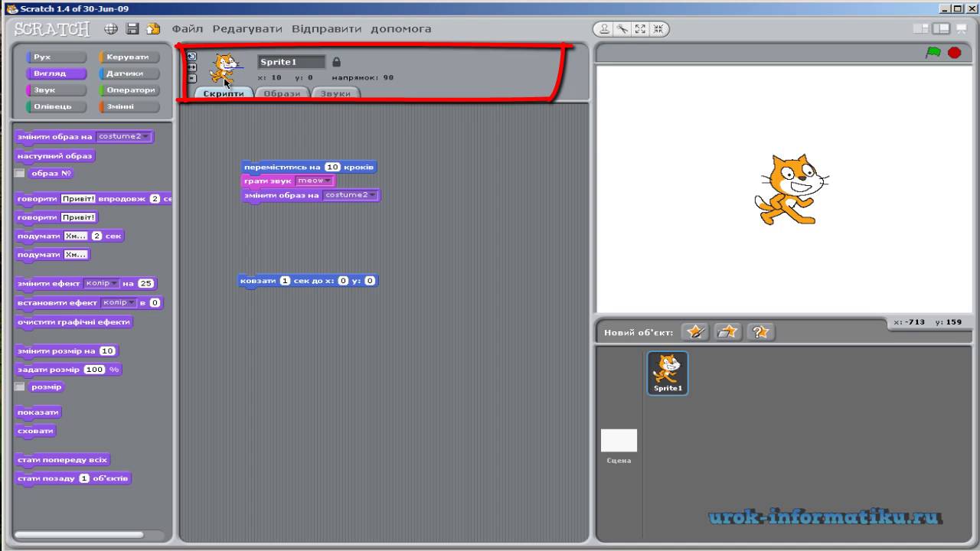This screenshot has height=551, width=980.
Task: Set rotation style to can rotate
Action: click(x=192, y=56)
